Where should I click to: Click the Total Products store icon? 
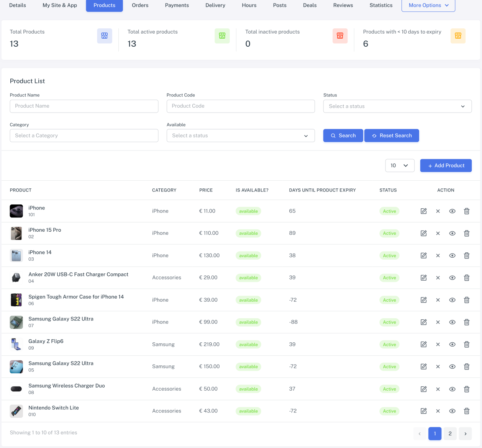(x=105, y=36)
